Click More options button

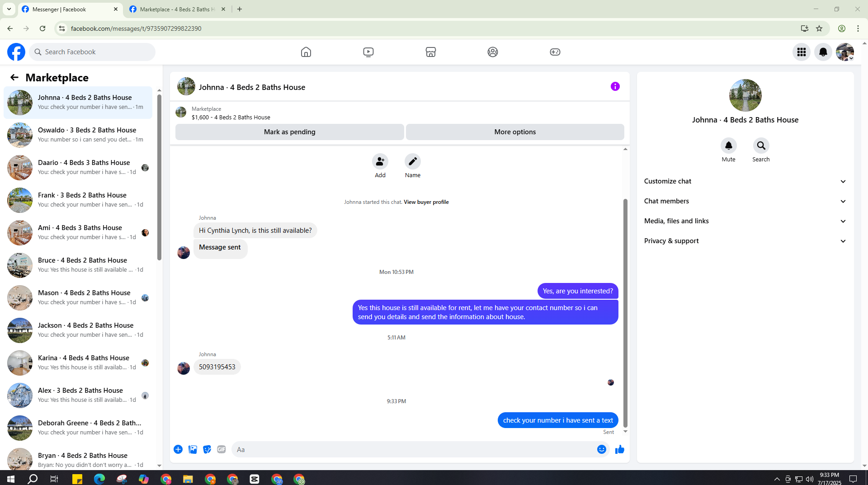tap(515, 132)
